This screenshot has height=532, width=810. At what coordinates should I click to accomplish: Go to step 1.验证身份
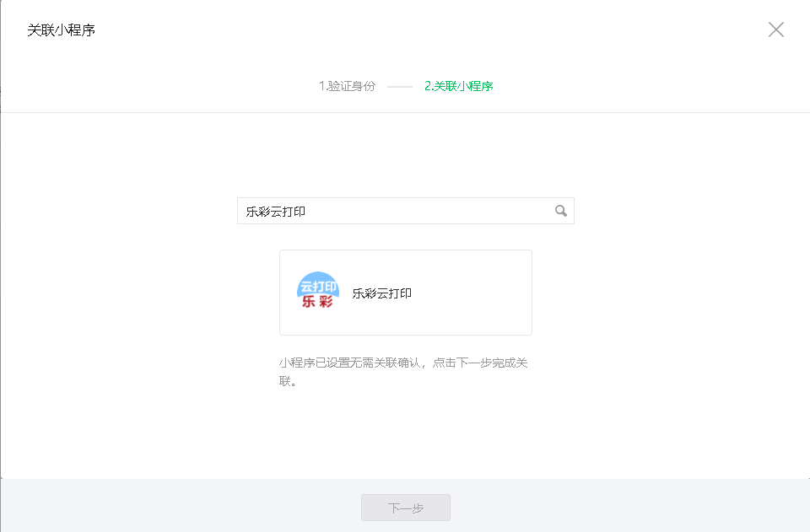point(347,86)
